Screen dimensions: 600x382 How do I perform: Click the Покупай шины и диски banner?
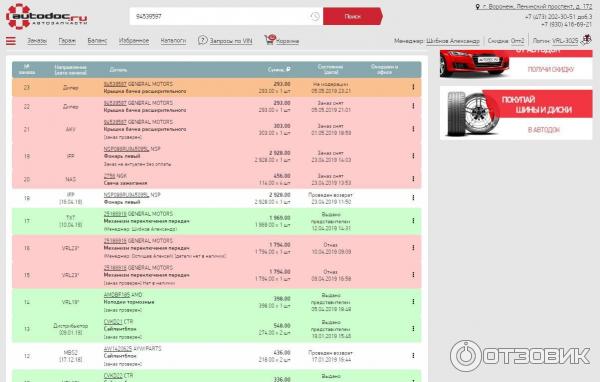coord(516,113)
